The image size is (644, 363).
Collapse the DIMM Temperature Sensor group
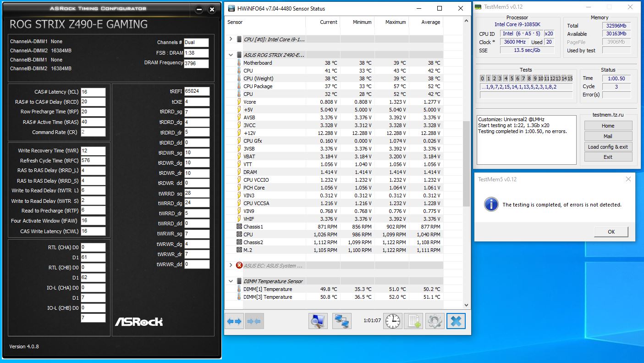pyautogui.click(x=231, y=281)
